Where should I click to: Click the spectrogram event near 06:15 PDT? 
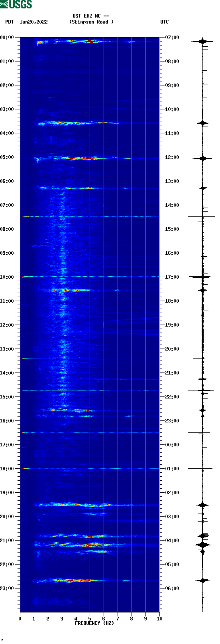pos(84,188)
